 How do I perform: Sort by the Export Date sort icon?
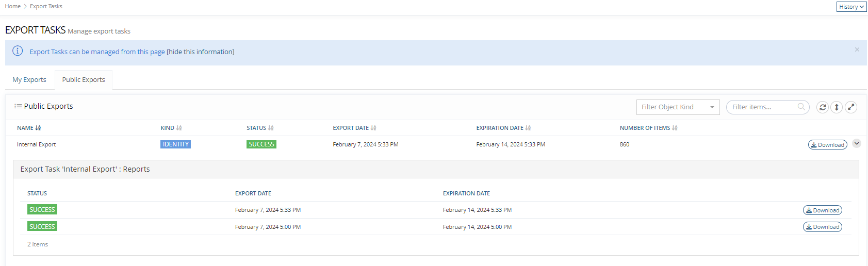373,128
